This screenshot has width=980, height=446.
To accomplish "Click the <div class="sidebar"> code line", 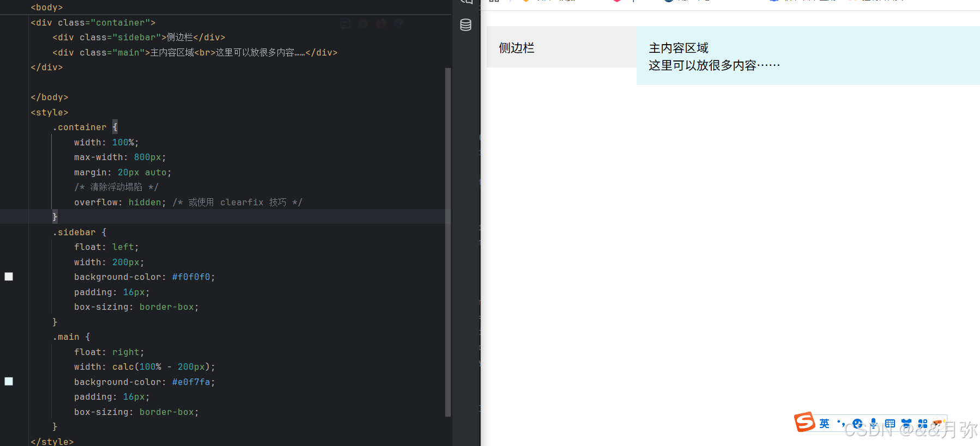I will click(x=139, y=38).
